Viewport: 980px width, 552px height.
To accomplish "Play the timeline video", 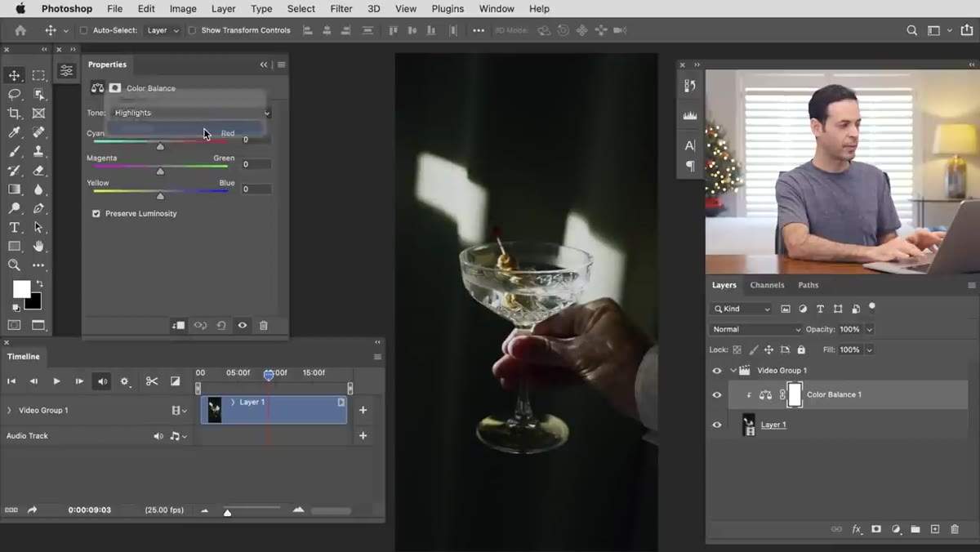I will [x=56, y=381].
